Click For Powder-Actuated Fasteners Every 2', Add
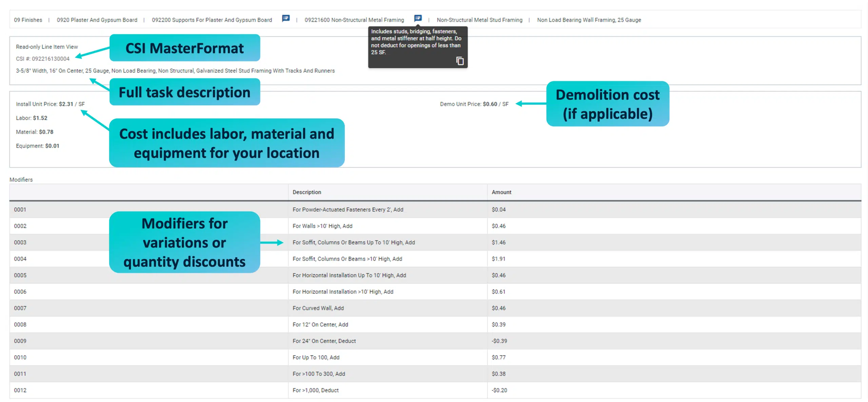 click(x=348, y=209)
